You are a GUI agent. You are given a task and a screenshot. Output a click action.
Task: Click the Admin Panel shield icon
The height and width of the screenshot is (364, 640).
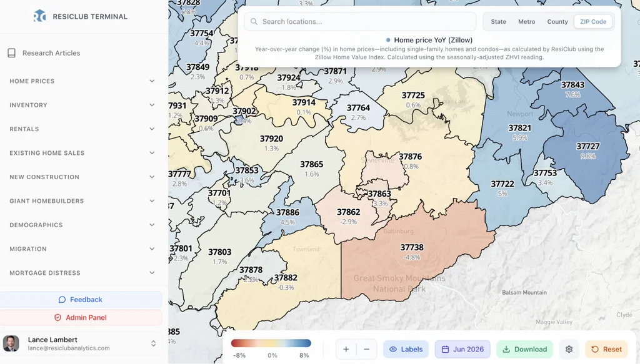click(57, 318)
